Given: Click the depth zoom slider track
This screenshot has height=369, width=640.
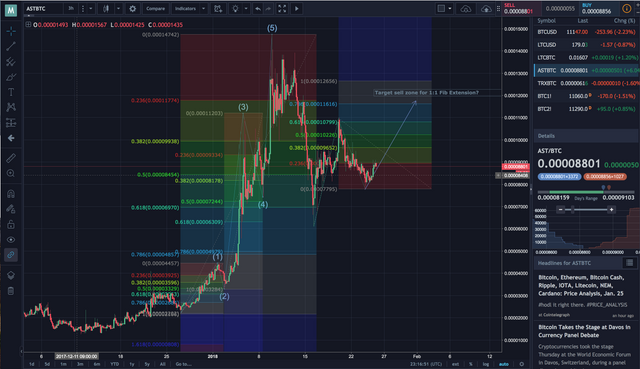Looking at the screenshot, I should [587, 209].
